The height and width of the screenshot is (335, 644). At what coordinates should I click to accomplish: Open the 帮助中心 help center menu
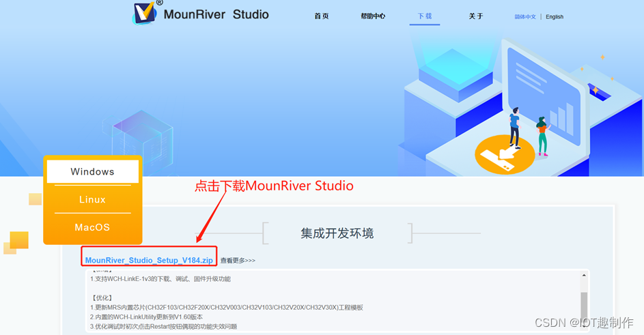373,16
